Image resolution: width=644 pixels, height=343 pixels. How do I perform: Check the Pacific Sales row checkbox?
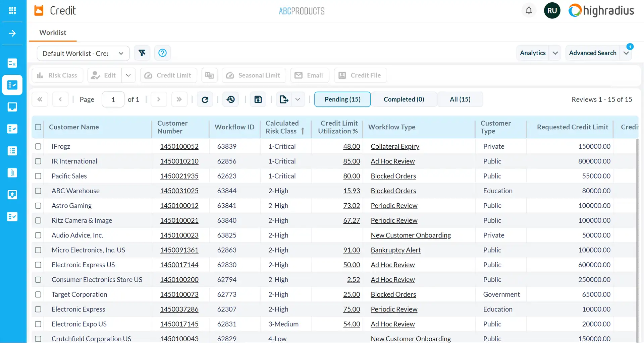pyautogui.click(x=38, y=176)
